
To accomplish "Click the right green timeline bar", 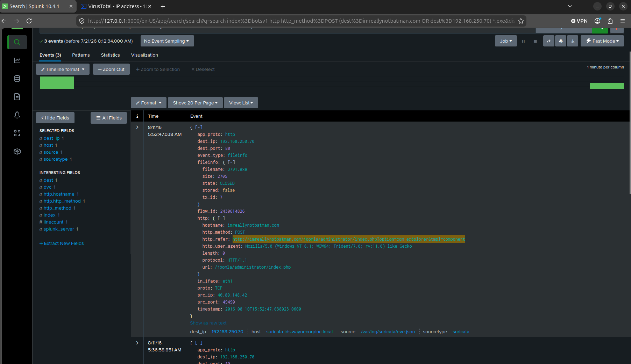I will click(607, 86).
